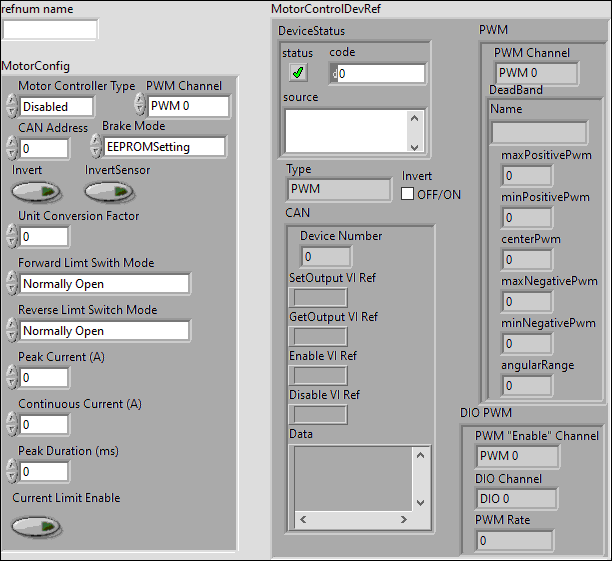
Task: Toggle the InvertSensor switch
Action: 109,192
